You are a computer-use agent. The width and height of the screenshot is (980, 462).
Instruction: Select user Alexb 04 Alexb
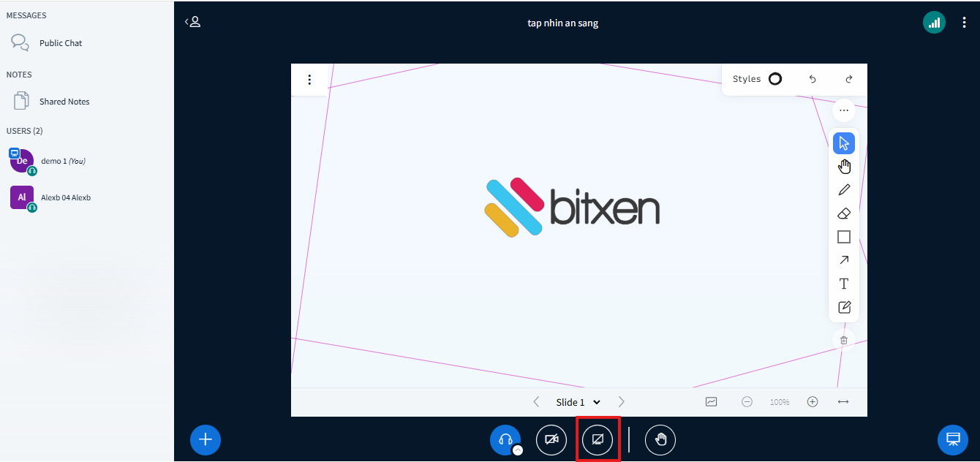[66, 197]
